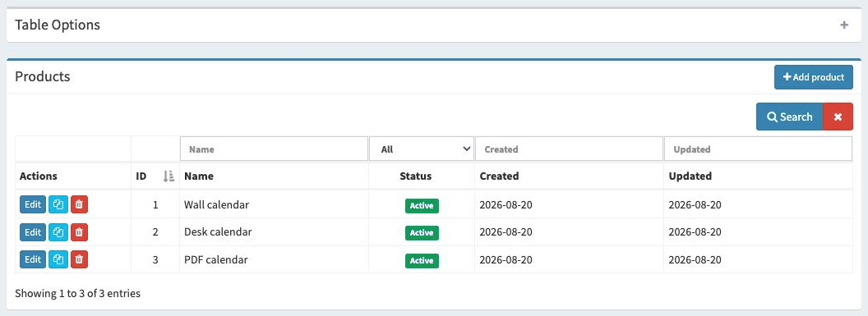Click the blue Search button

pos(789,117)
